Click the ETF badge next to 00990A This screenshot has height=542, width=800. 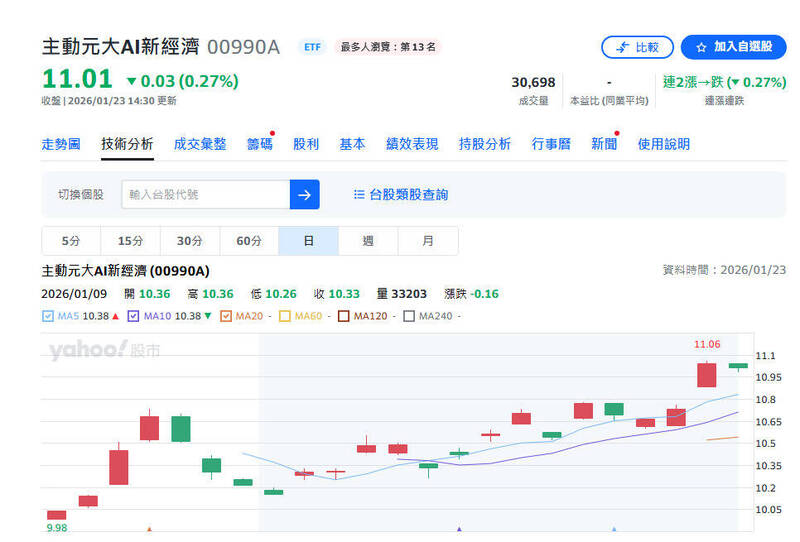pos(312,47)
